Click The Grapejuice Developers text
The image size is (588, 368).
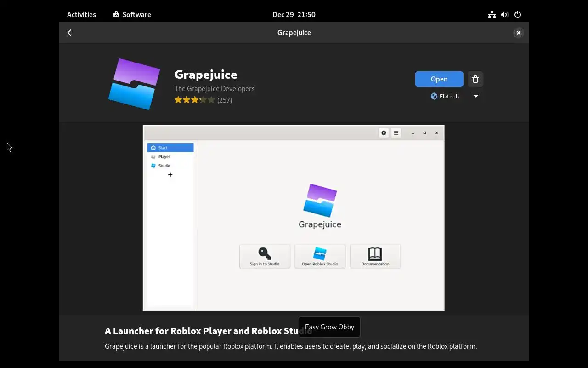tap(215, 88)
